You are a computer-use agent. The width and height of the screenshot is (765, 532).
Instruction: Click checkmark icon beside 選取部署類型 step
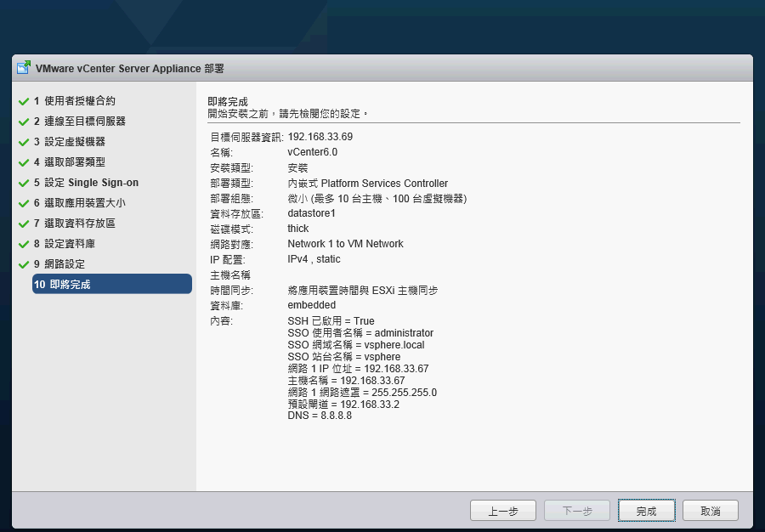tap(24, 163)
